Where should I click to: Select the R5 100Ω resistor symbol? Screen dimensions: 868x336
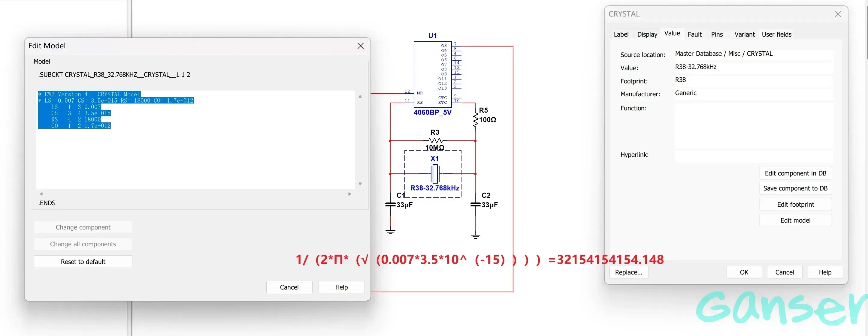pyautogui.click(x=476, y=119)
